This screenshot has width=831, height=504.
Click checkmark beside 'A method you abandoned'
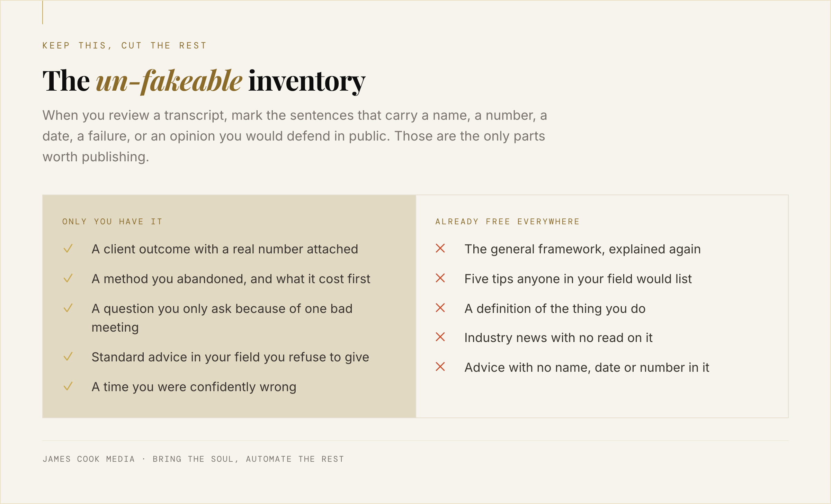pos(68,278)
